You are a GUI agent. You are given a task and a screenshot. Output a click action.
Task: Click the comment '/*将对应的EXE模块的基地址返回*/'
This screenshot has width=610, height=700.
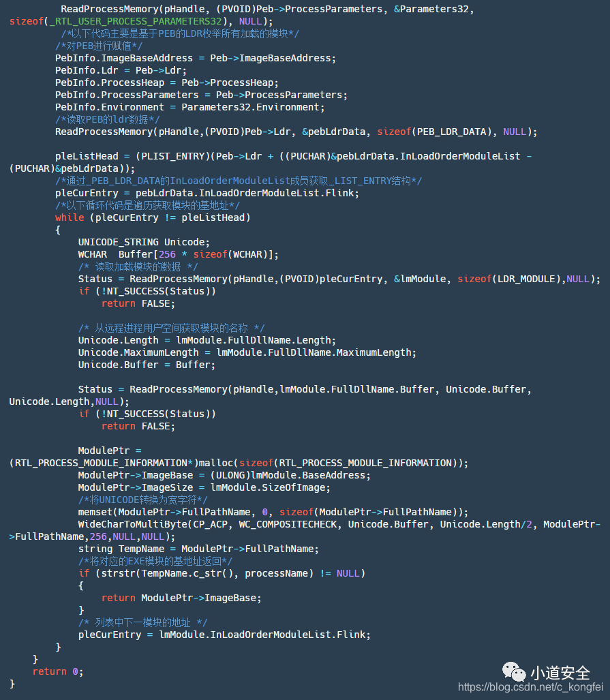[155, 562]
